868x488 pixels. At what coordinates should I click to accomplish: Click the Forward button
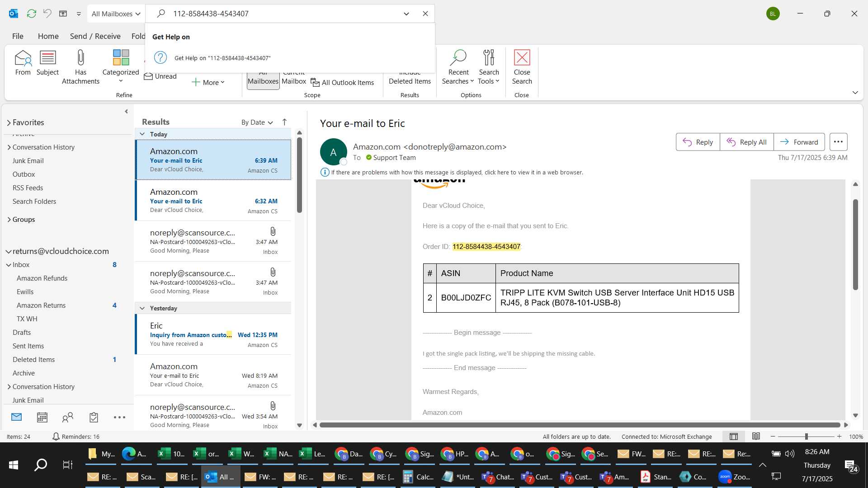799,142
